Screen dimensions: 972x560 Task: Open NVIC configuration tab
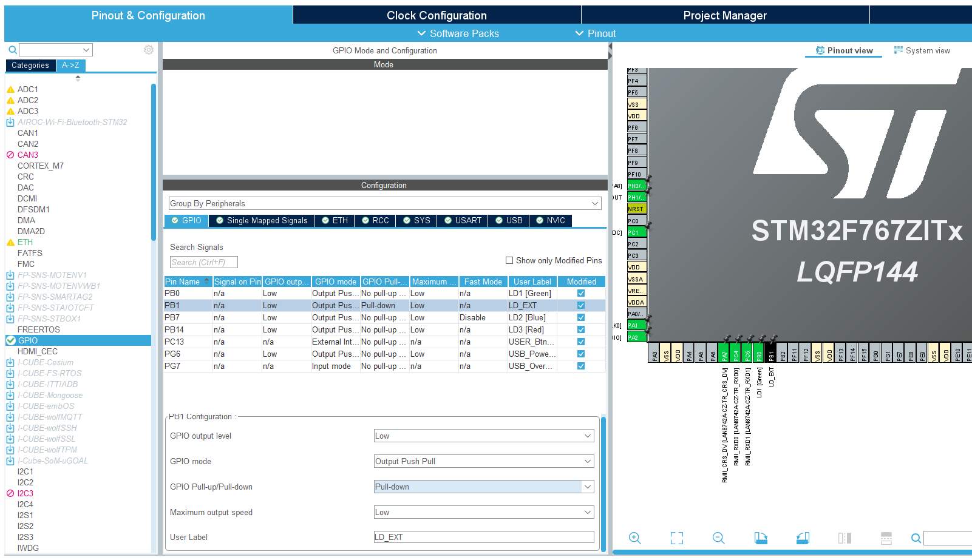click(550, 220)
